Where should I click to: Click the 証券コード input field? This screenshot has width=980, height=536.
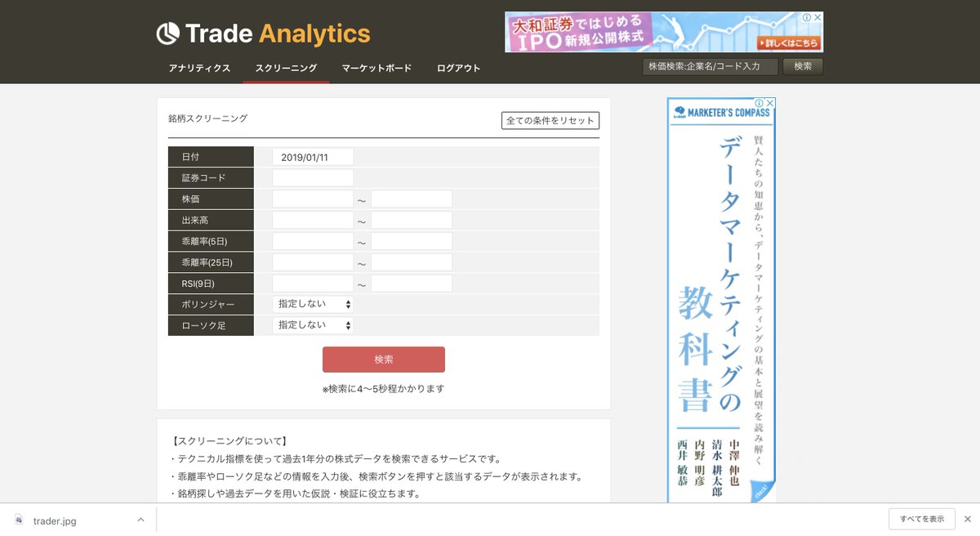pos(314,177)
